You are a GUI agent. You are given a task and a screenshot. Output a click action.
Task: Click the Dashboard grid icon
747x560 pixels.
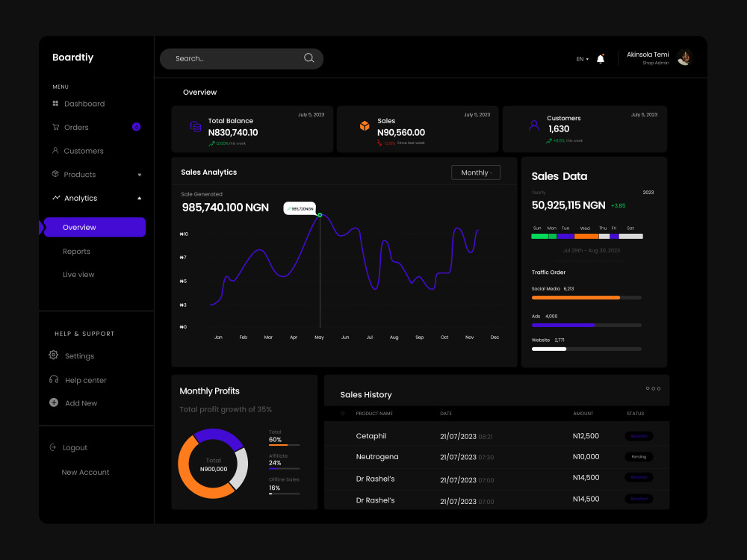pos(55,103)
